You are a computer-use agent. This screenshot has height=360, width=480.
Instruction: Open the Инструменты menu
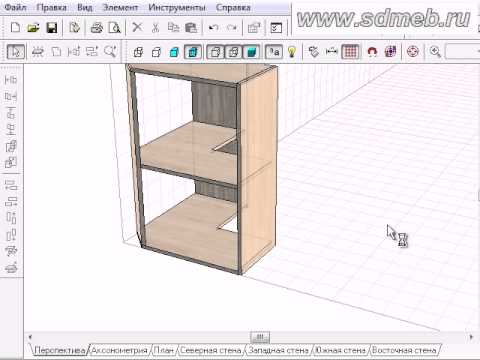[x=177, y=7]
